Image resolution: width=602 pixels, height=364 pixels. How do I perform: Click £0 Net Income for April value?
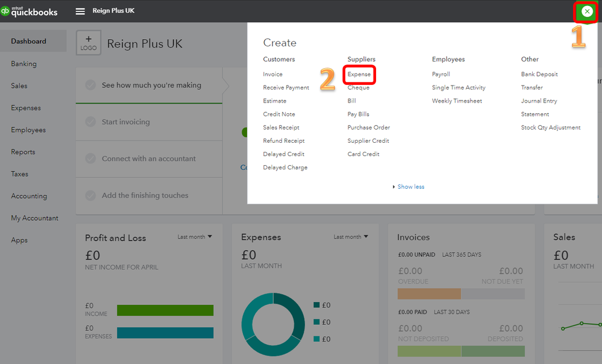point(93,256)
